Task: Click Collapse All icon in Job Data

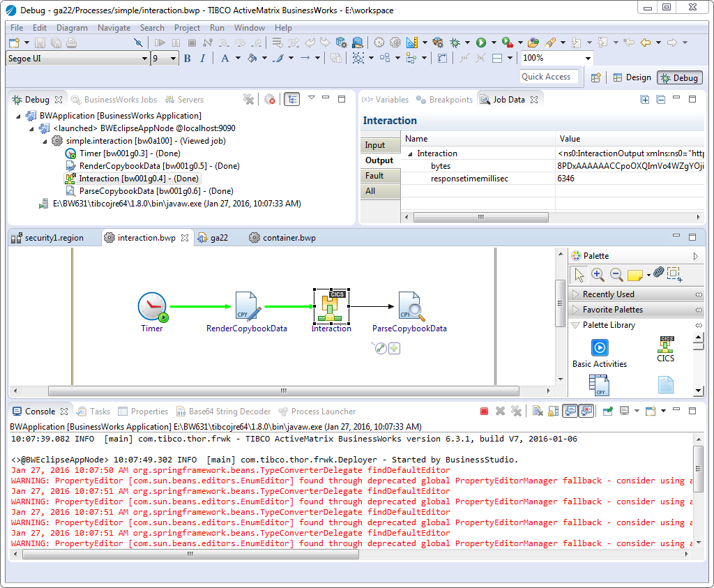Action: 661,99
